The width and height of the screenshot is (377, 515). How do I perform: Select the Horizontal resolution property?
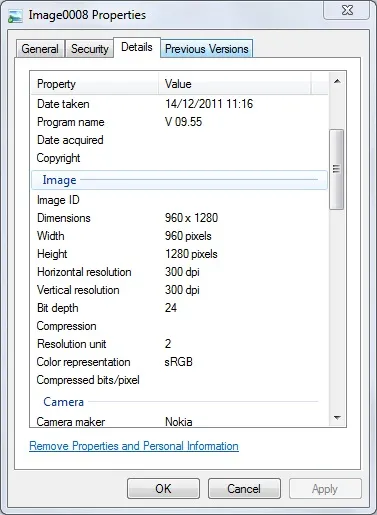pyautogui.click(x=84, y=272)
